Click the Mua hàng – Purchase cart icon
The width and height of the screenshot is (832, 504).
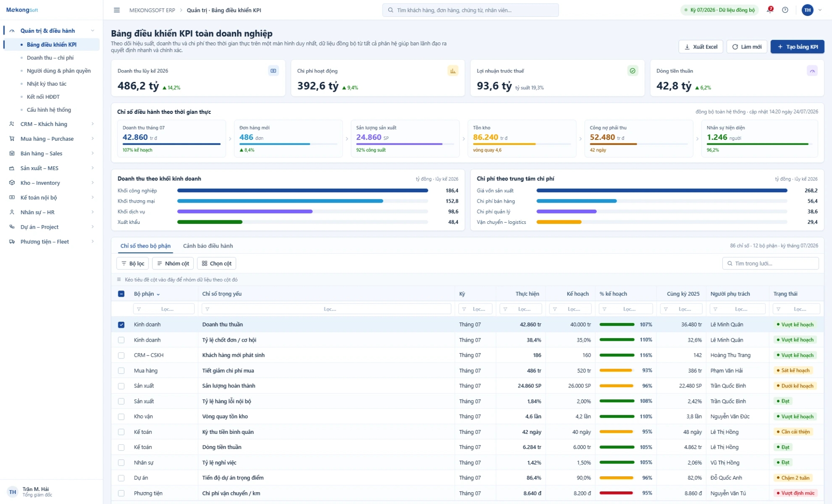coord(12,139)
